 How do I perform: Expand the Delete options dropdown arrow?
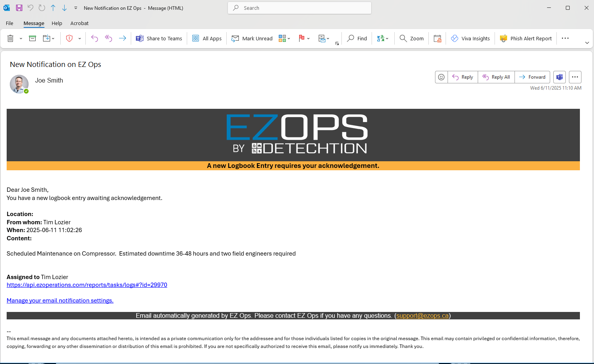pos(21,38)
